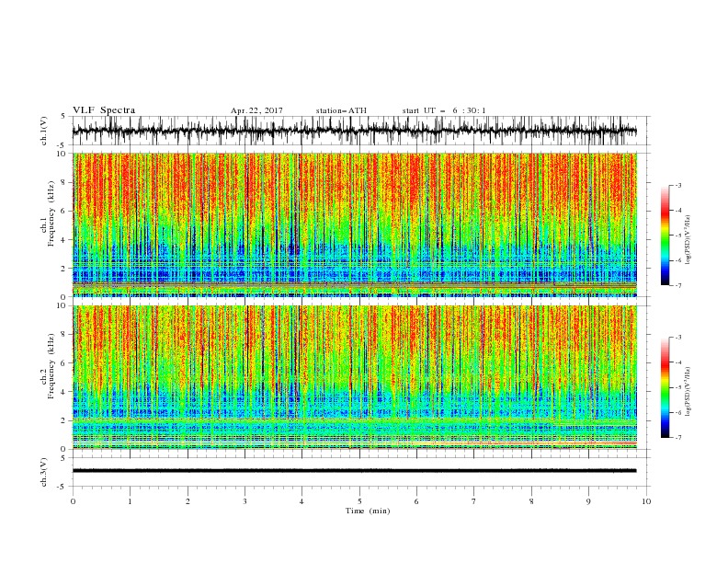The height and width of the screenshot is (563, 728).
Task: Click the 'Time (min)' axis label
Action: 368,511
